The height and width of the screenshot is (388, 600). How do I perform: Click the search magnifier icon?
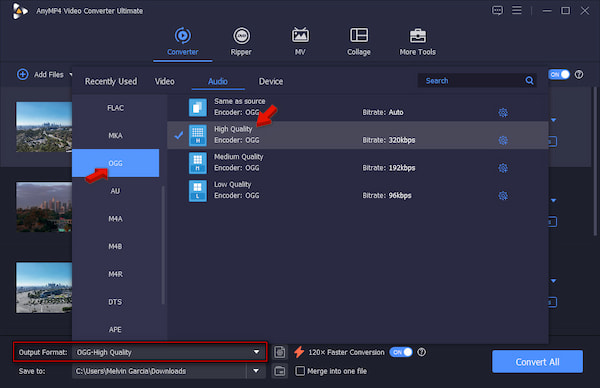pos(529,80)
